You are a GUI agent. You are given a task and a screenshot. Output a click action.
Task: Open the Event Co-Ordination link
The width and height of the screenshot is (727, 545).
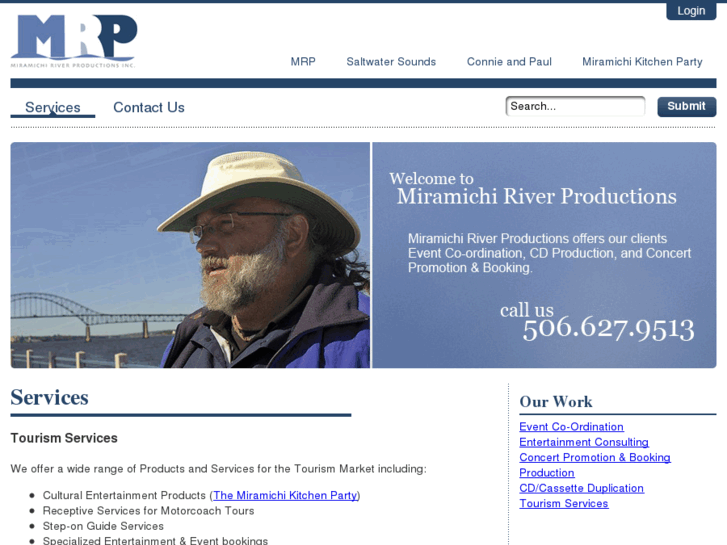click(571, 427)
